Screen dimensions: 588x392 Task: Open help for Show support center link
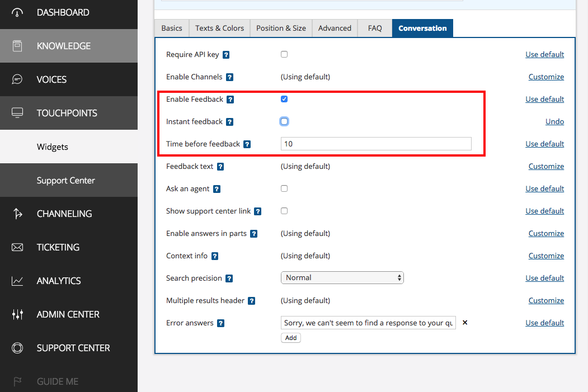[x=257, y=211]
